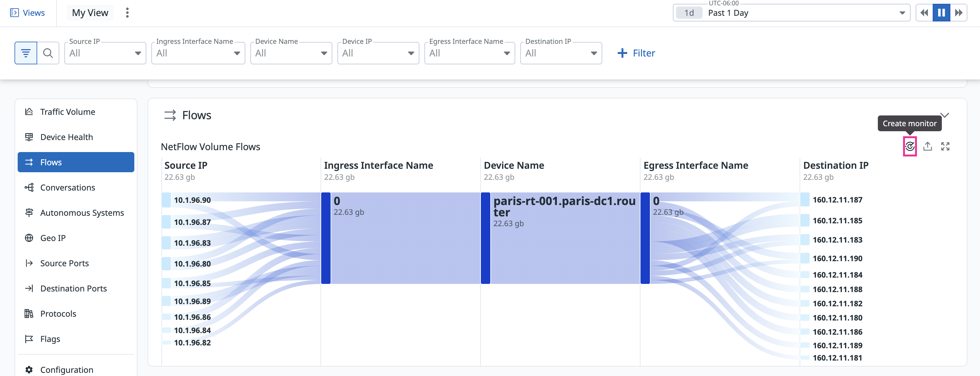Select the Protocols view
Viewport: 980px width, 376px height.
[x=58, y=313]
